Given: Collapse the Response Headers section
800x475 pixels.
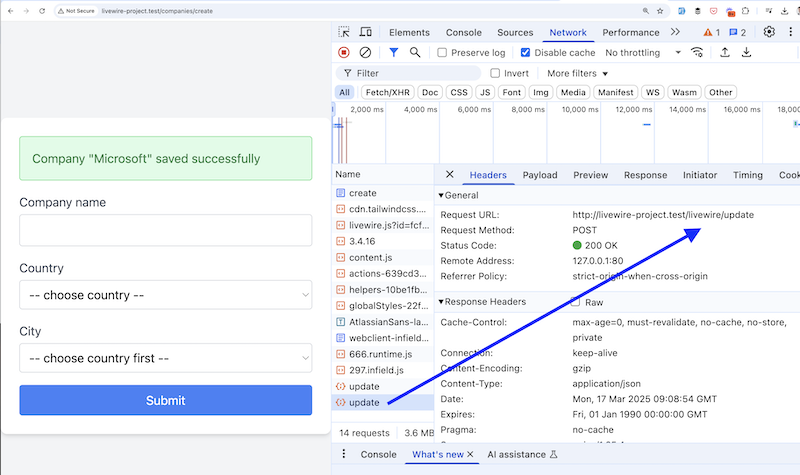Looking at the screenshot, I should coord(482,302).
